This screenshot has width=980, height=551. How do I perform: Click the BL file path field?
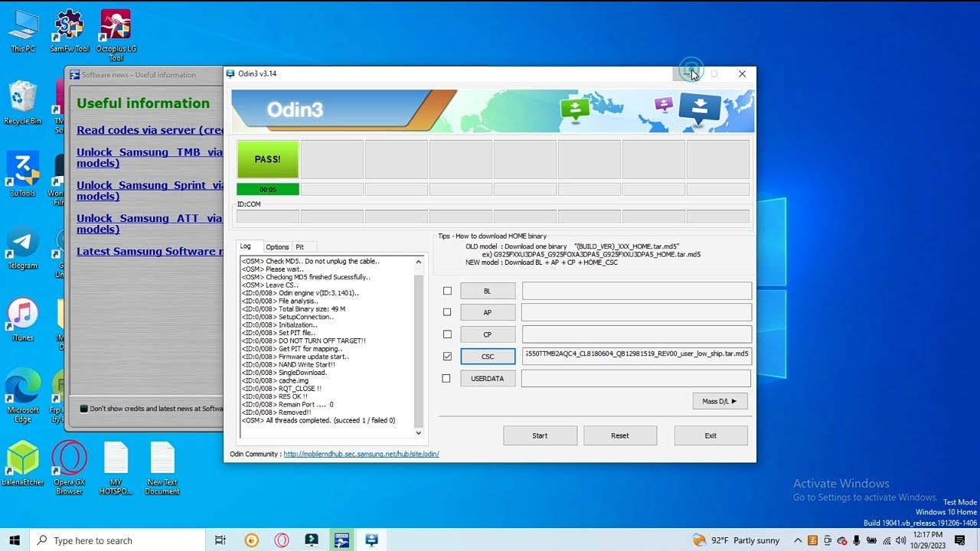pos(637,291)
